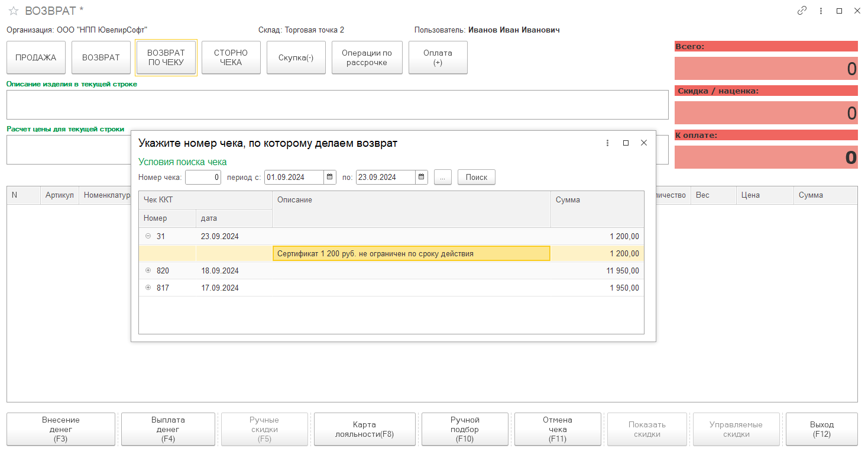Click the period end date field
The image size is (868, 451).
pos(386,177)
